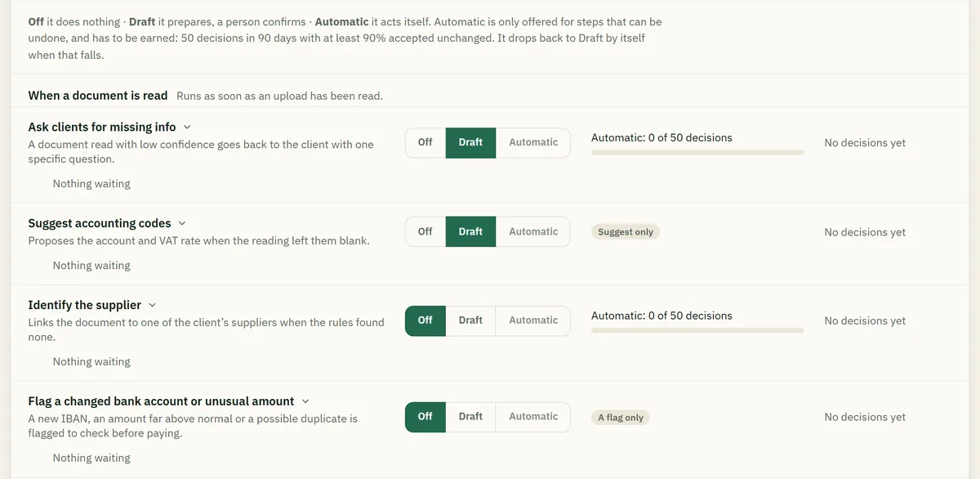Viewport: 980px width, 479px height.
Task: Click the Suggest only badge
Action: pyautogui.click(x=626, y=232)
